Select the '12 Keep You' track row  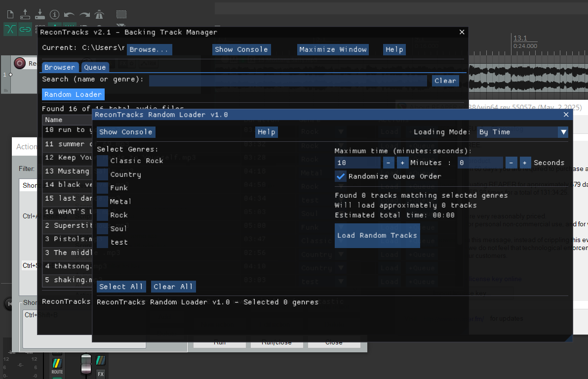click(68, 158)
